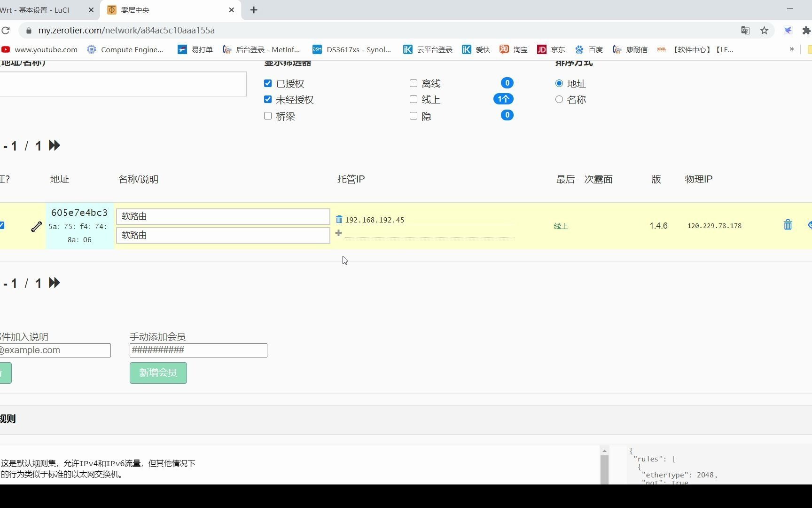Open a new browser tab with plus icon
This screenshot has height=508, width=812.
coord(254,10)
